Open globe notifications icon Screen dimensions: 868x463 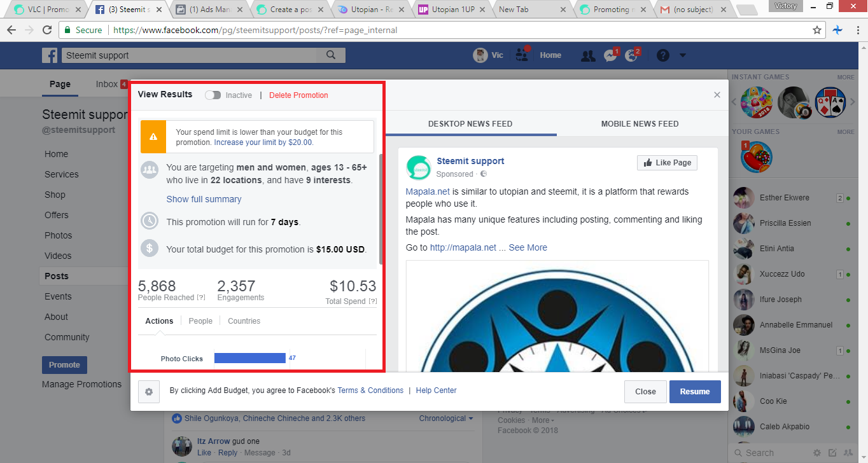click(x=631, y=55)
